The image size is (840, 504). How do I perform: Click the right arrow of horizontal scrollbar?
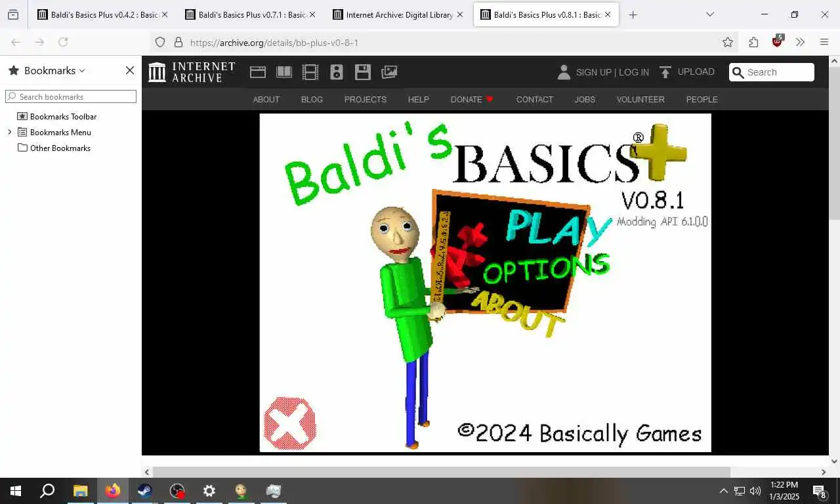click(824, 472)
